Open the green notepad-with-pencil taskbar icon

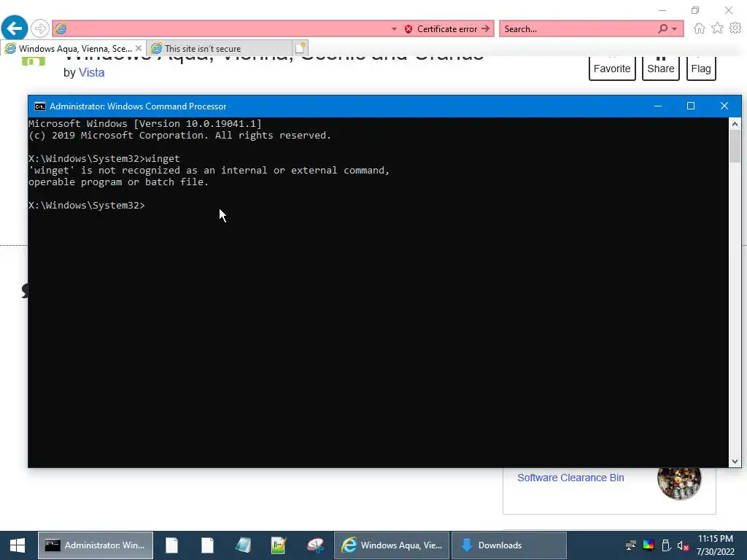(278, 545)
